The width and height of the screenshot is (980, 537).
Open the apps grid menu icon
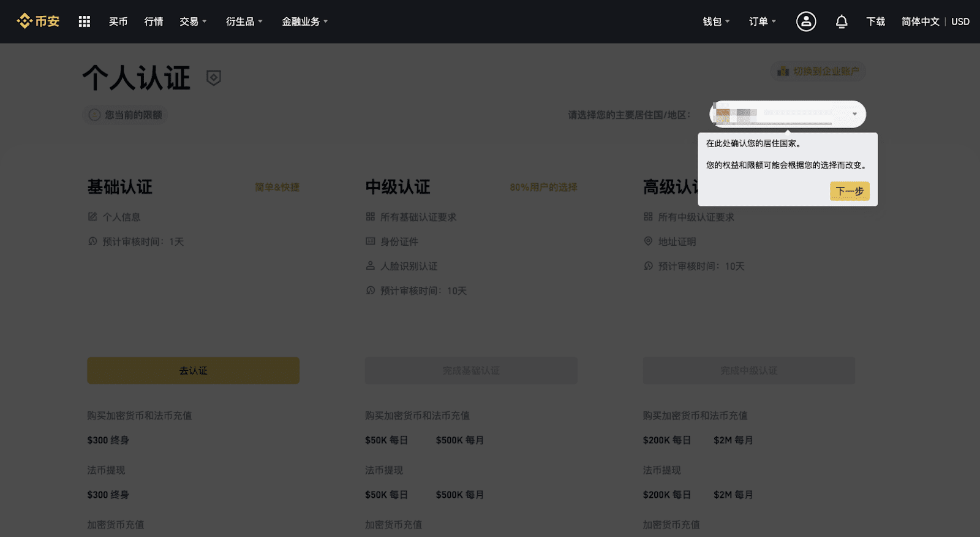tap(85, 21)
